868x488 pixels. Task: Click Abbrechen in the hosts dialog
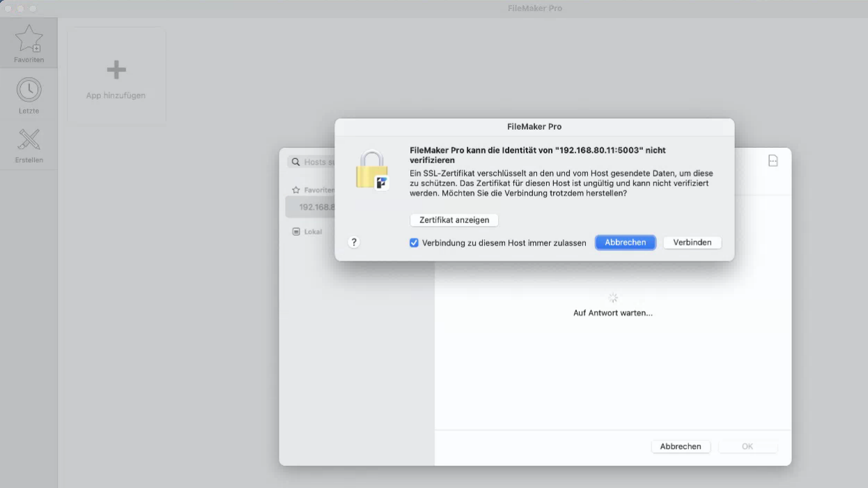[680, 446]
